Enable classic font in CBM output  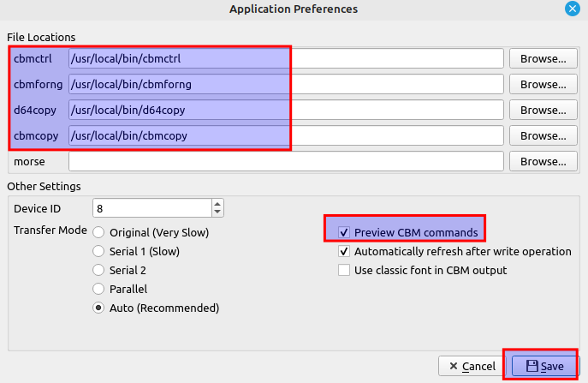344,270
